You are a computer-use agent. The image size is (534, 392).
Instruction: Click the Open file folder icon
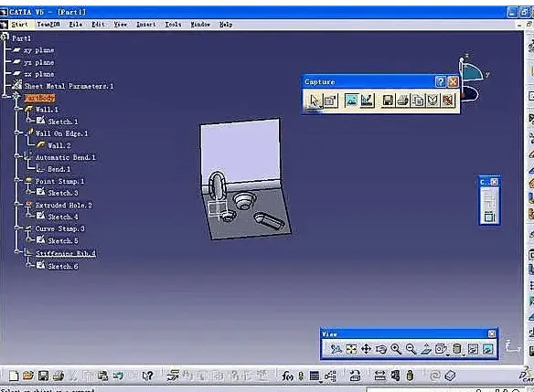(28, 376)
